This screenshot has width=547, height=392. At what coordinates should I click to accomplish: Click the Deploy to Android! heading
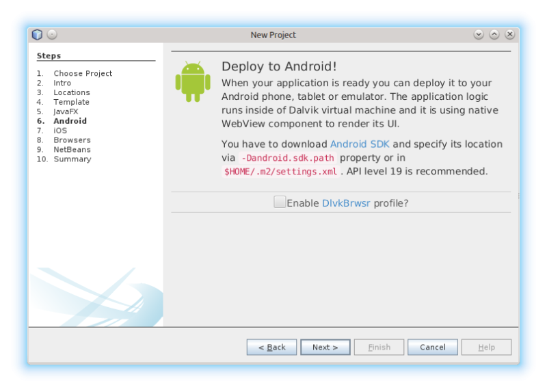[x=279, y=66]
